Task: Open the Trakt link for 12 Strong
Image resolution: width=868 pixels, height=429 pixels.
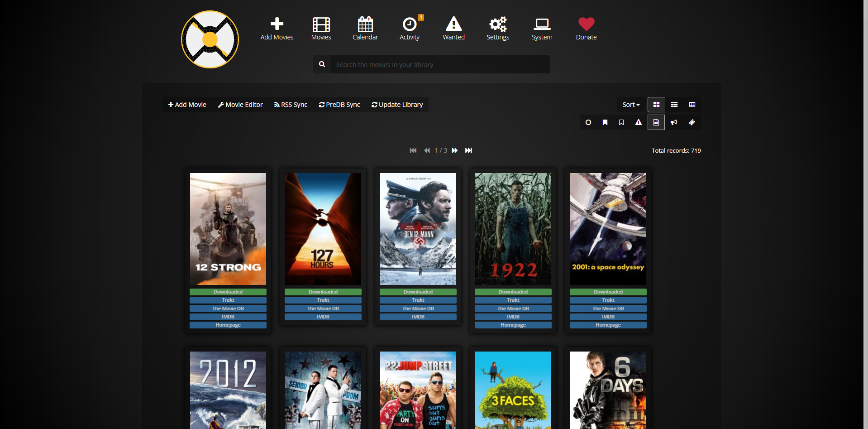Action: click(228, 300)
